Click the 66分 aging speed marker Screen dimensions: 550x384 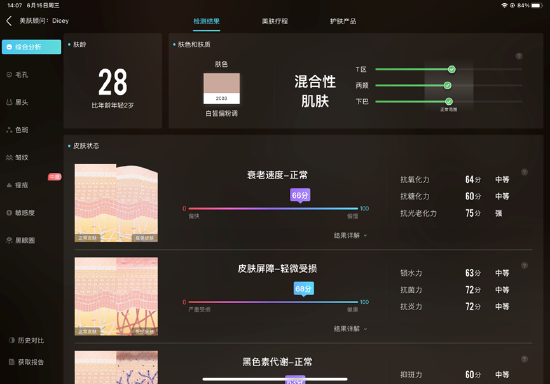300,195
